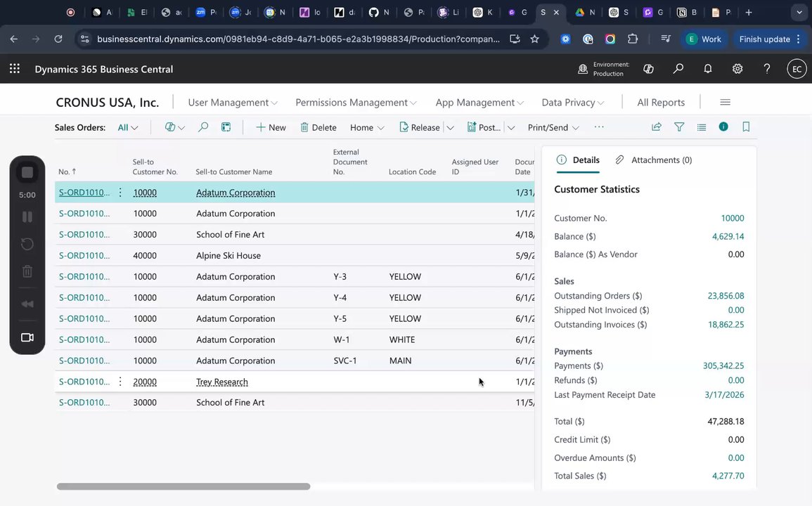The image size is (812, 506).
Task: Open the Balance amount 4,629.14
Action: (728, 236)
